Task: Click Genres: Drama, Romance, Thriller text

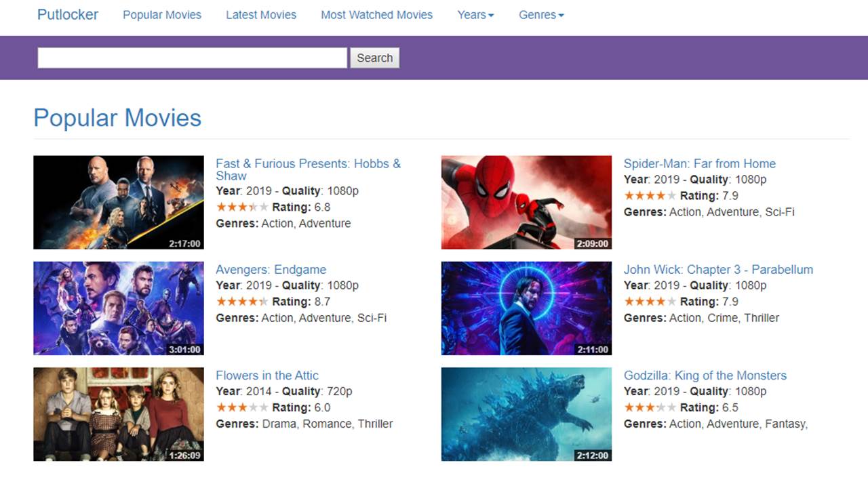Action: click(304, 424)
